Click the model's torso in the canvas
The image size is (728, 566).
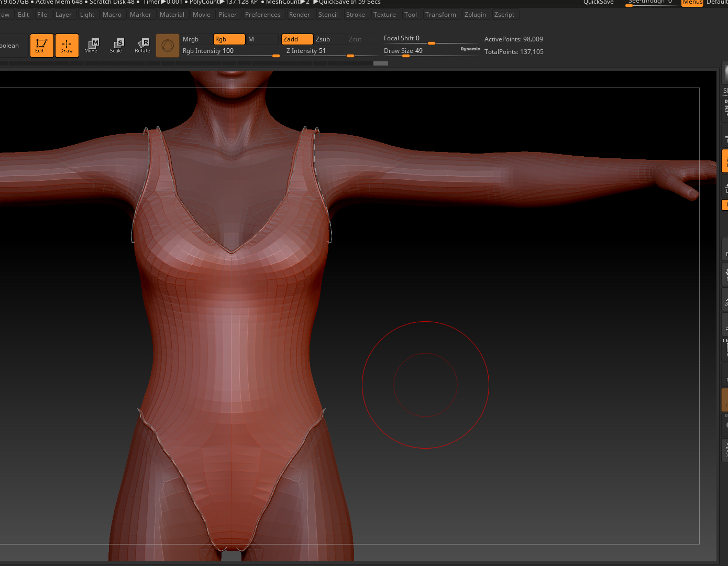[230, 335]
